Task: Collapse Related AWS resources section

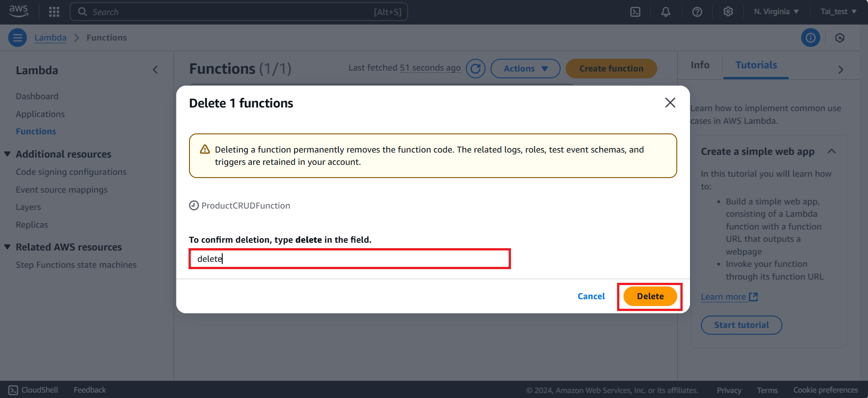Action: point(7,247)
